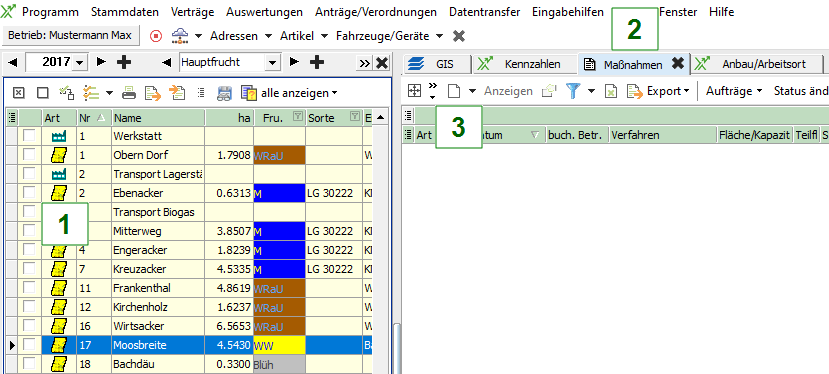This screenshot has width=829, height=374.
Task: Click the column chooser icon left of Art in Maßnahmen
Action: point(409,135)
